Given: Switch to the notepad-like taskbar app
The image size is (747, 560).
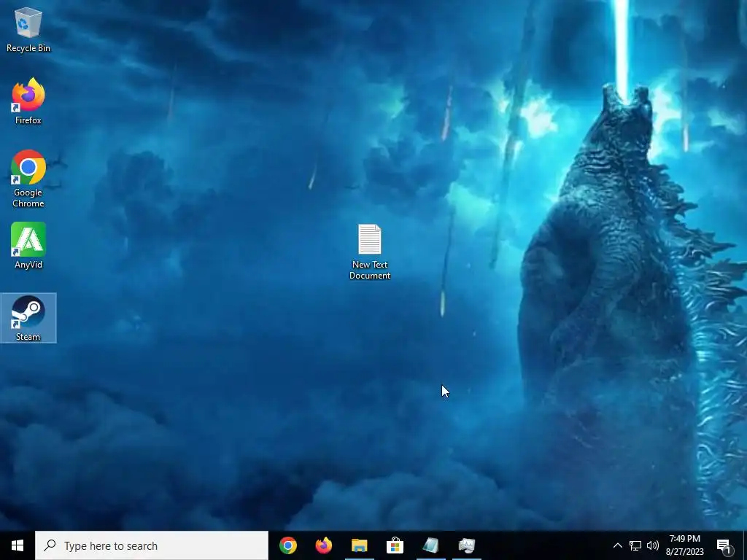Looking at the screenshot, I should click(x=430, y=545).
